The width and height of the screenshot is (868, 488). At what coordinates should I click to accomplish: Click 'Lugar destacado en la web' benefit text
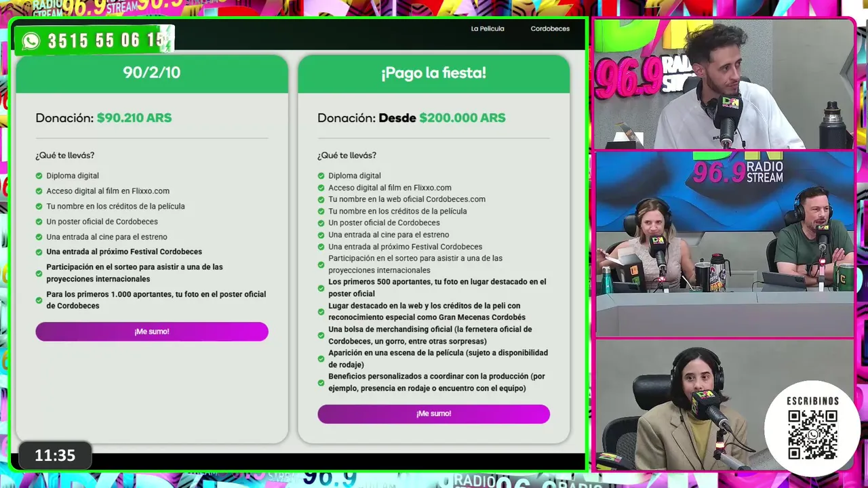[x=427, y=311]
